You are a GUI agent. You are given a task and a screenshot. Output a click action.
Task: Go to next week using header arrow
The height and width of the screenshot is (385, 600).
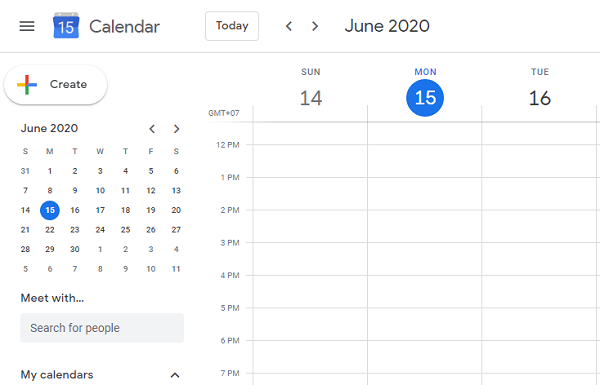point(315,26)
